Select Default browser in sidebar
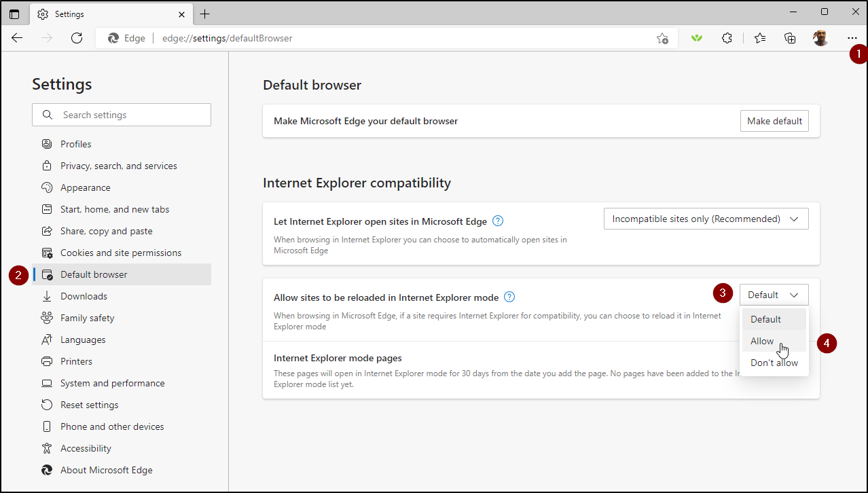Viewport: 868px width, 493px height. pos(122,274)
